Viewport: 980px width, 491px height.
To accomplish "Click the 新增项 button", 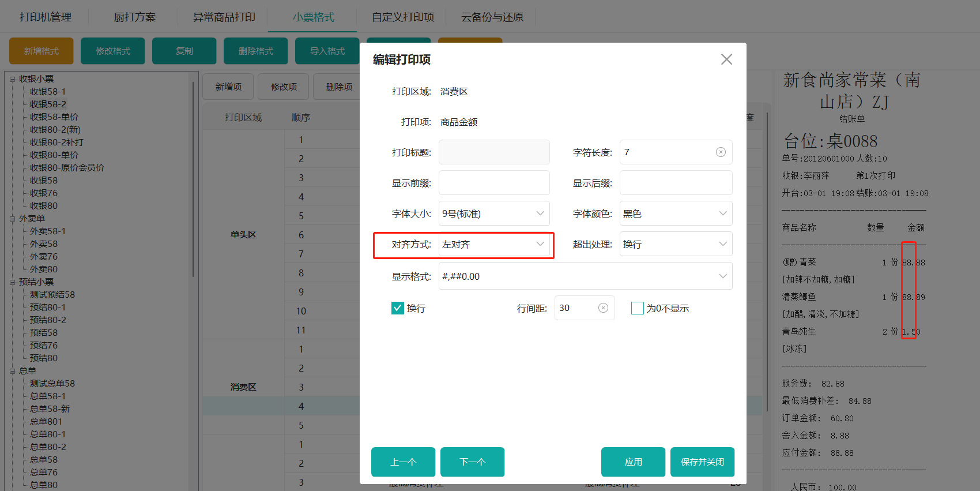I will [228, 87].
